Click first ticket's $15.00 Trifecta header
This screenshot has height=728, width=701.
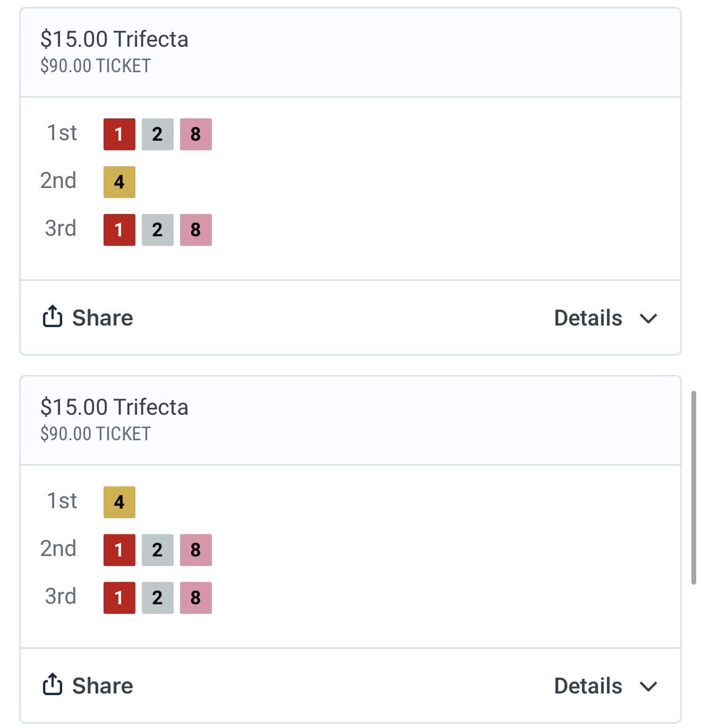pos(114,39)
